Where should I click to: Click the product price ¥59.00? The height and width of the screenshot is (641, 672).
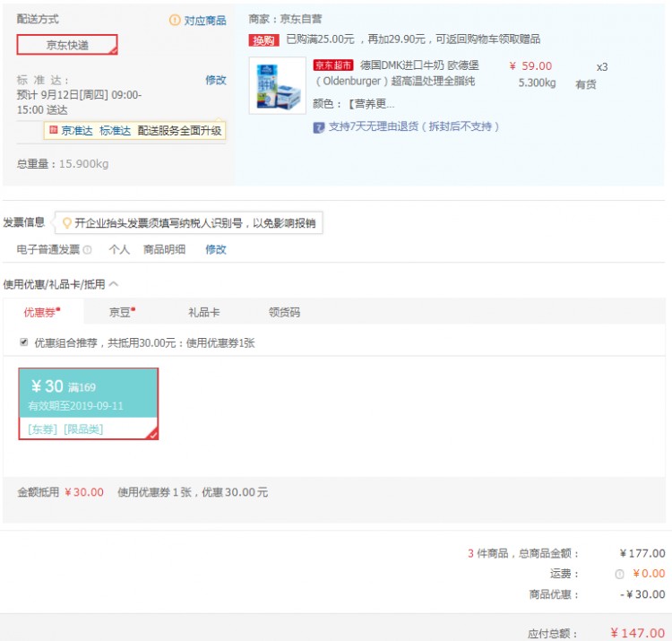pyautogui.click(x=530, y=66)
